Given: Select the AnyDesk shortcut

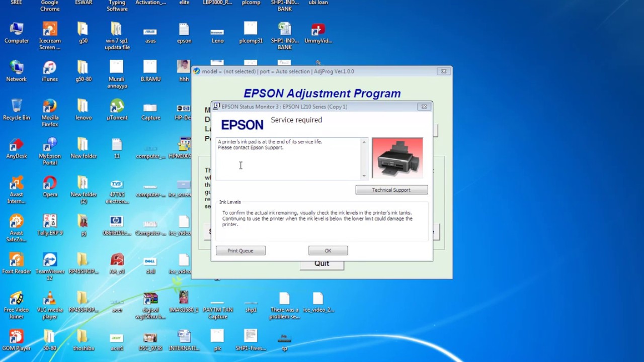Looking at the screenshot, I should pyautogui.click(x=17, y=148).
